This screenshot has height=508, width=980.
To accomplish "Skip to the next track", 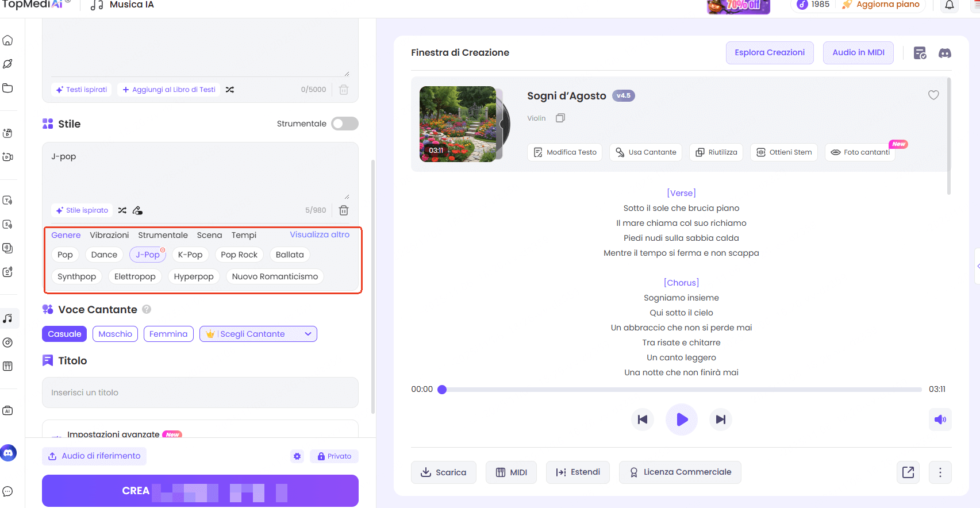I will click(720, 420).
